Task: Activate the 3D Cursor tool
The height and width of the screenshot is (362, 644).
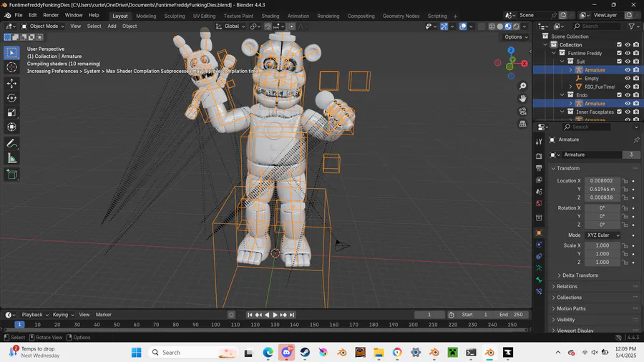Action: (x=11, y=67)
